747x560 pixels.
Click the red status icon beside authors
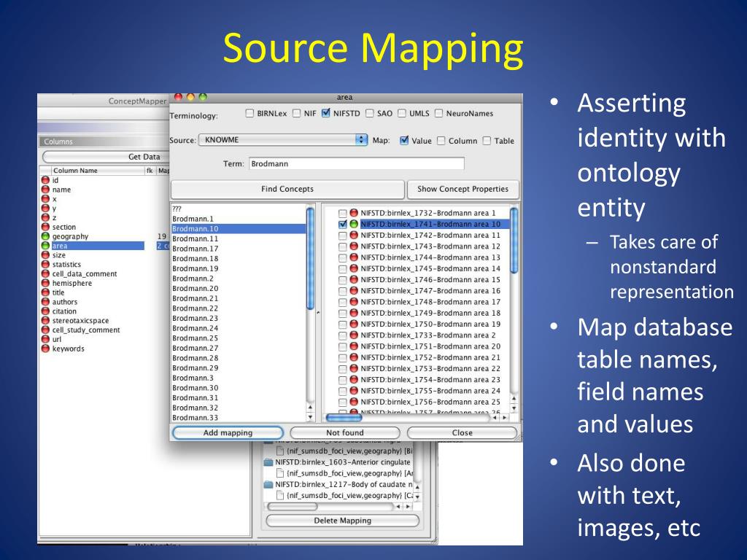point(45,302)
